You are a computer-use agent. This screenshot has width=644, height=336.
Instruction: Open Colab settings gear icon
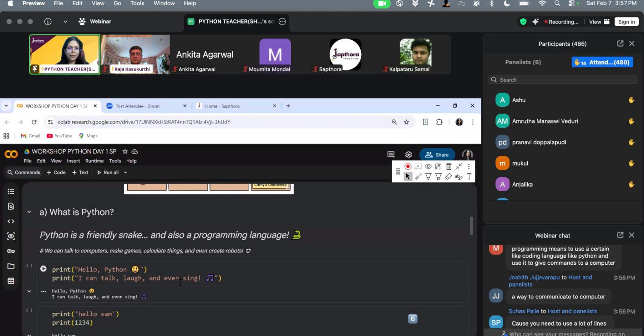(408, 154)
